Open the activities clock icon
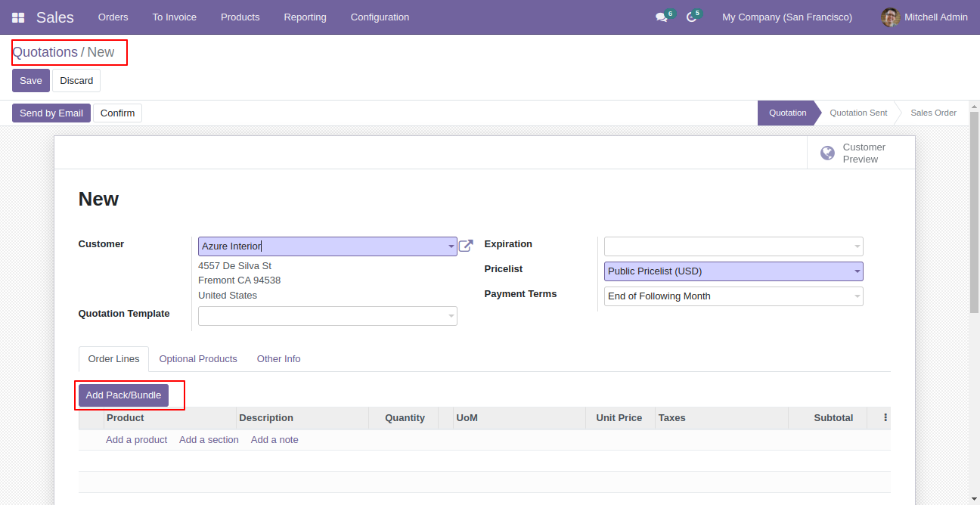This screenshot has width=980, height=505. pos(690,17)
